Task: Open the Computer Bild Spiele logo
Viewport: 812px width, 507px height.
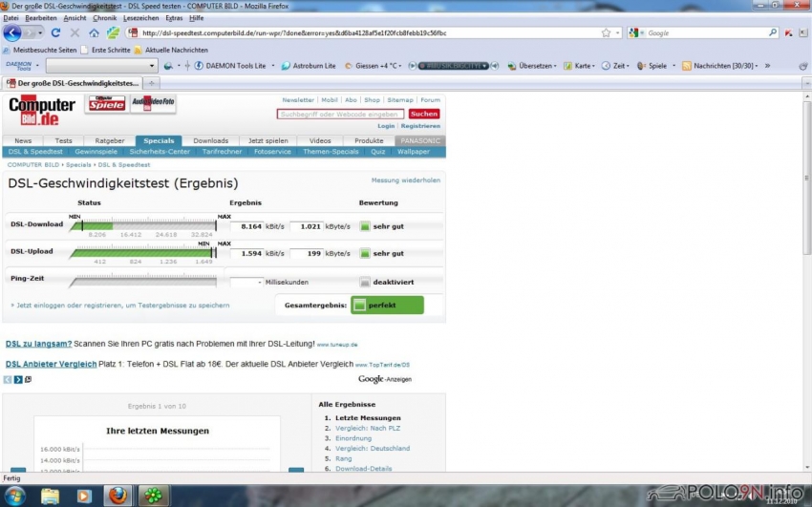Action: click(106, 103)
